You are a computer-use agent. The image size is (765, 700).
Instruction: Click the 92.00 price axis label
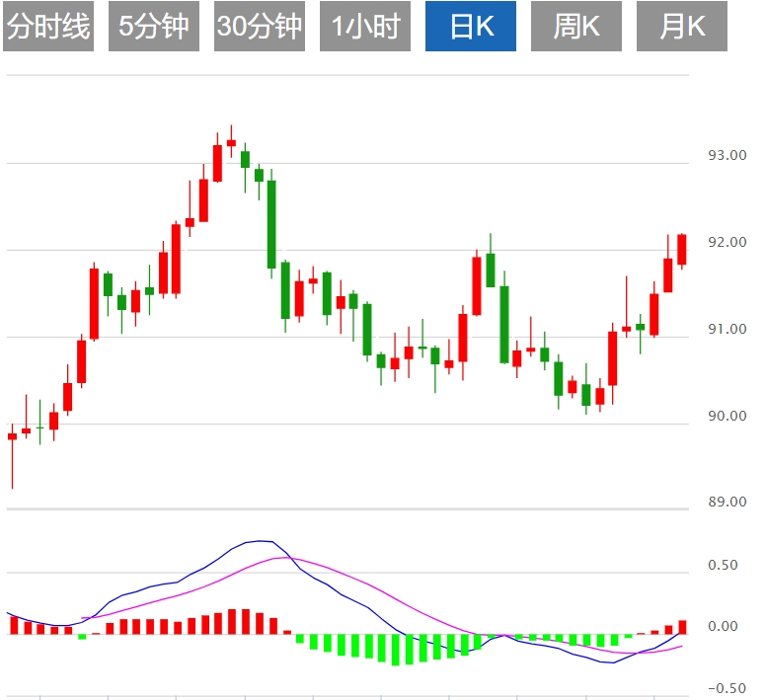click(x=727, y=242)
